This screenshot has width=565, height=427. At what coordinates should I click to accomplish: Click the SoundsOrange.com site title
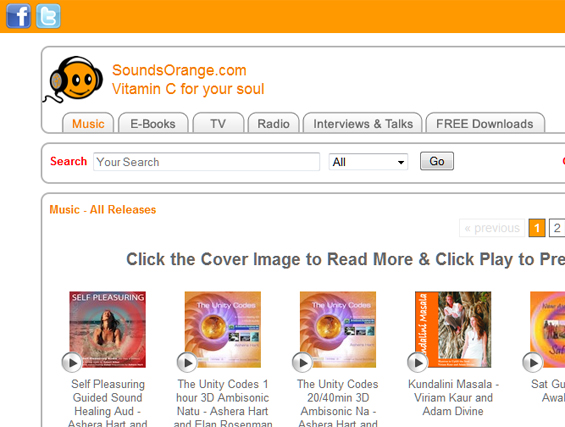point(179,70)
